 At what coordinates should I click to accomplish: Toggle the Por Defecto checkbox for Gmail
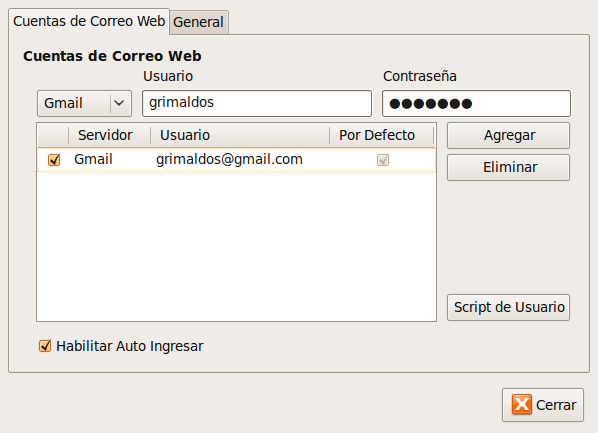pos(383,159)
